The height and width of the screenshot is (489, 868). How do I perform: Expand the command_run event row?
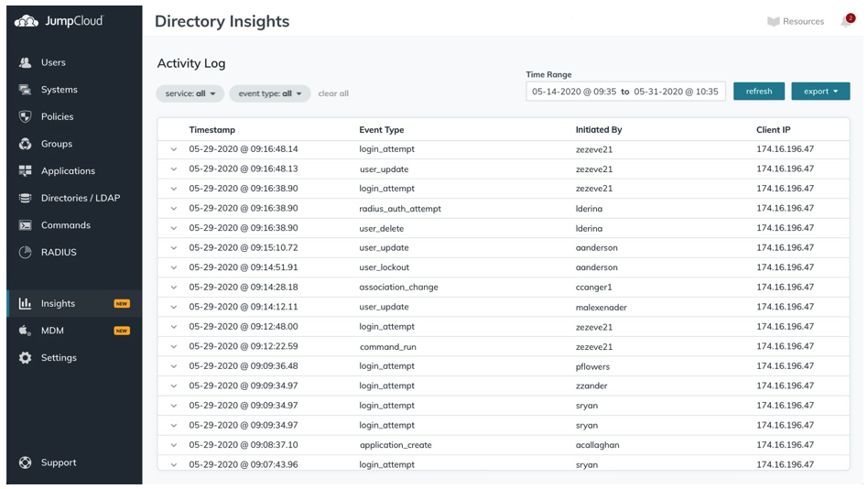(174, 347)
